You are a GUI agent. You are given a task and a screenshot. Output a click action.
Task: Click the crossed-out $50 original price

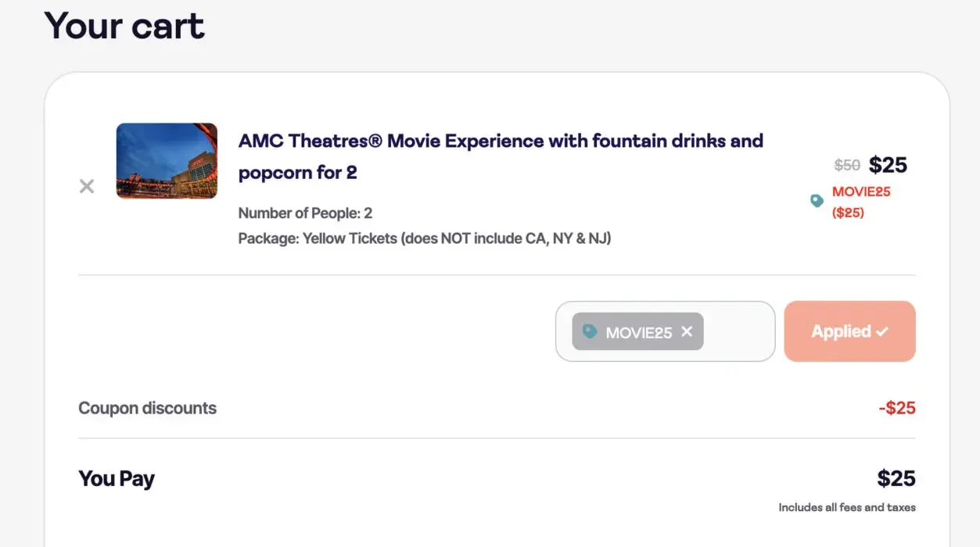[847, 165]
